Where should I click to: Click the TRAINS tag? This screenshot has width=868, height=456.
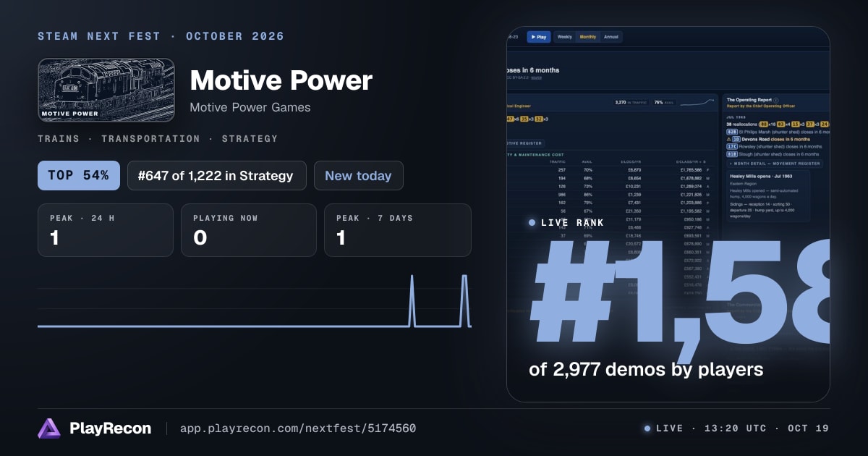[x=59, y=138]
